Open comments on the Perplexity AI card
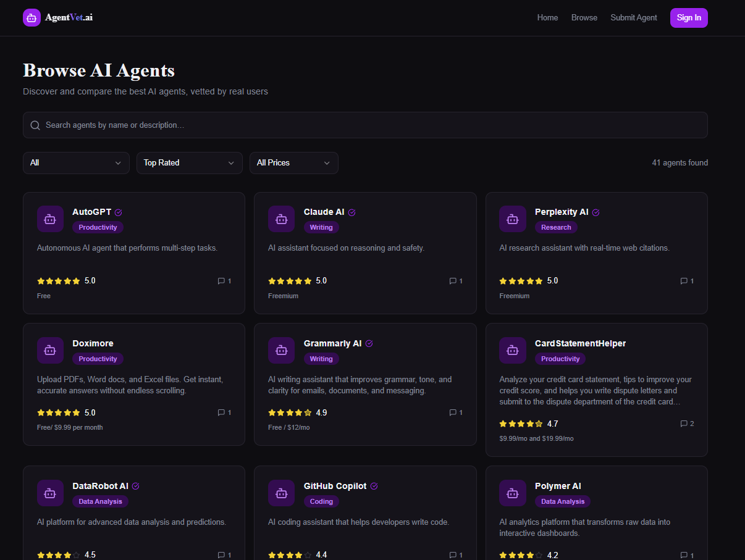Screen dimensions: 745x560 683,281
